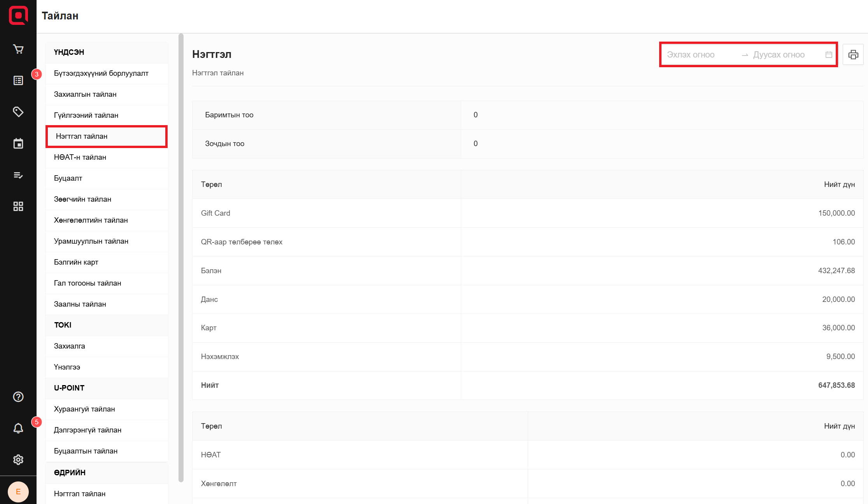This screenshot has width=868, height=504.
Task: Go to Хөнгөлөлтийн тайлан report
Action: coord(91,220)
